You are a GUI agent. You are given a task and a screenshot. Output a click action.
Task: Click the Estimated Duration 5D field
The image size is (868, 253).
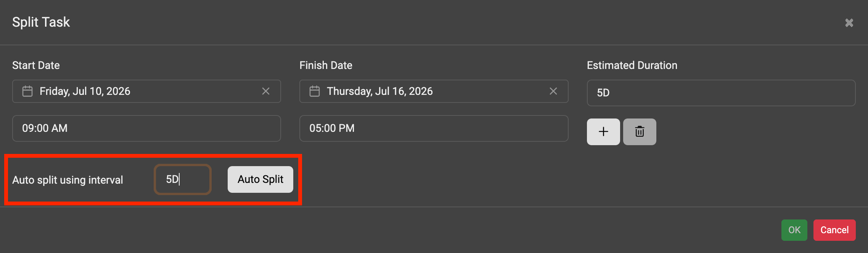(721, 93)
